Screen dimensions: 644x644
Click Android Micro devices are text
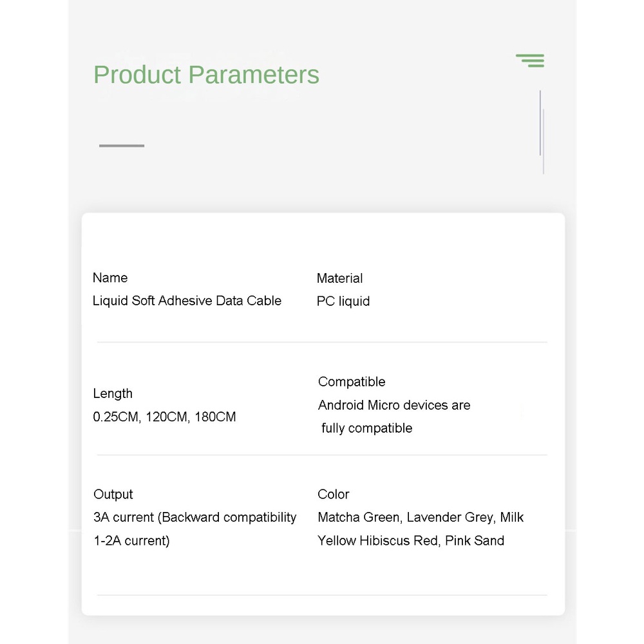pos(394,405)
